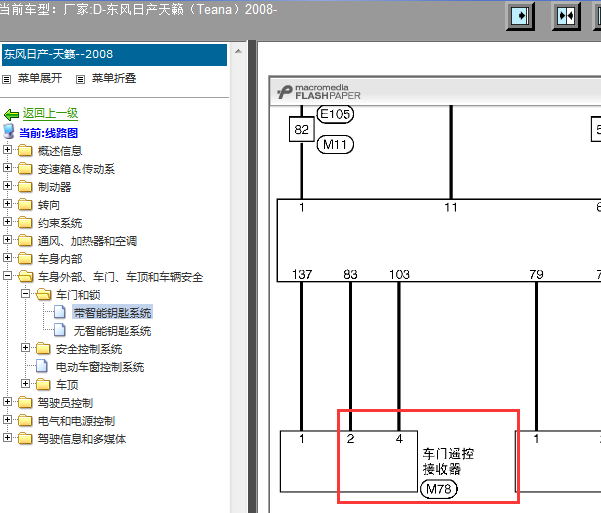Select the 车身内部 folder label
The width and height of the screenshot is (601, 513).
click(60, 259)
